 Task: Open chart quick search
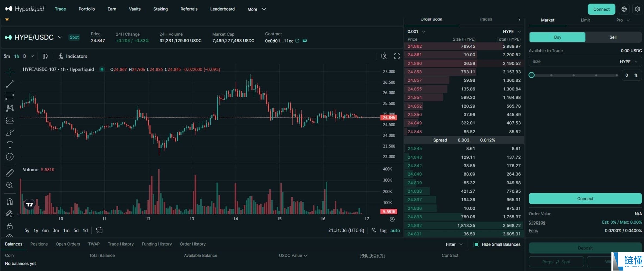pyautogui.click(x=384, y=56)
